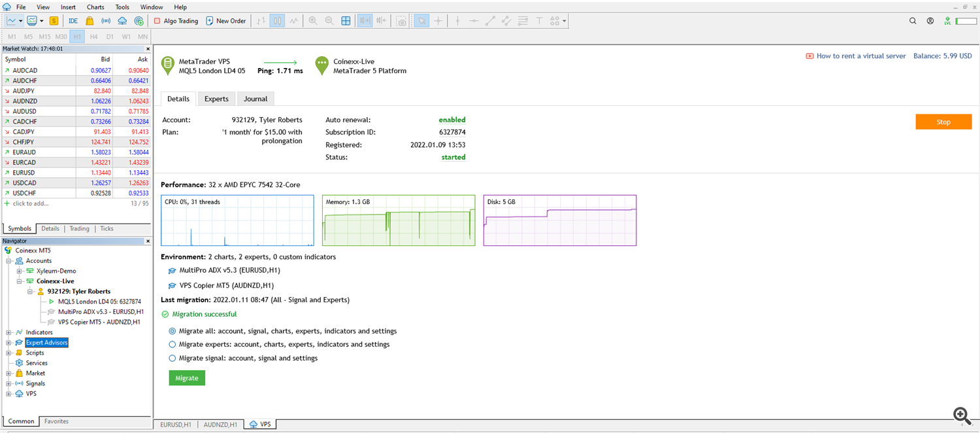980x433 pixels.
Task: Select the Fibonacci retracement tool
Action: click(x=523, y=21)
